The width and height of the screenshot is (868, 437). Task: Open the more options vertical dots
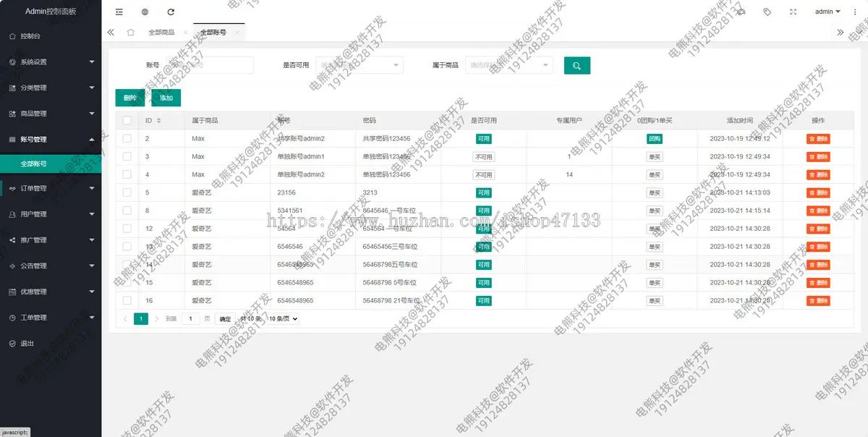coord(855,12)
